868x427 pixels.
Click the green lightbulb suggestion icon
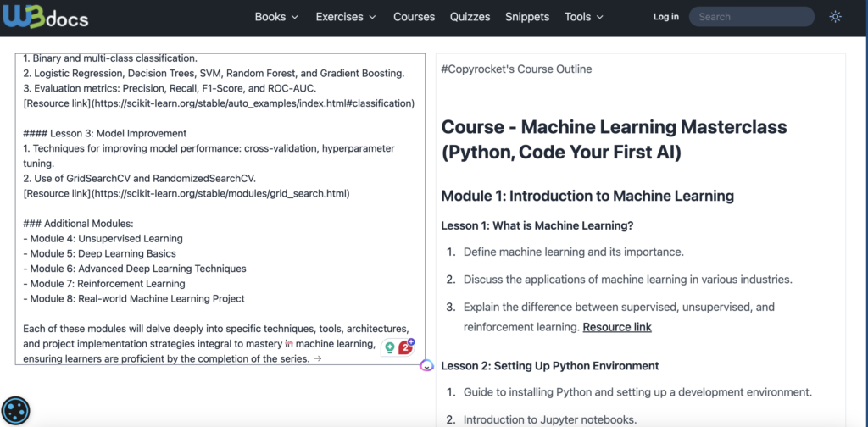390,347
